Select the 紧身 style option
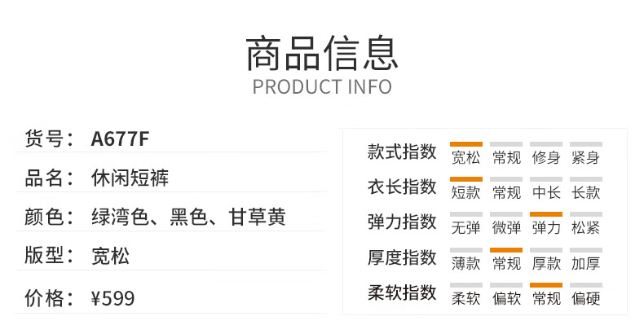Viewport: 644px width, 334px height. (x=585, y=157)
